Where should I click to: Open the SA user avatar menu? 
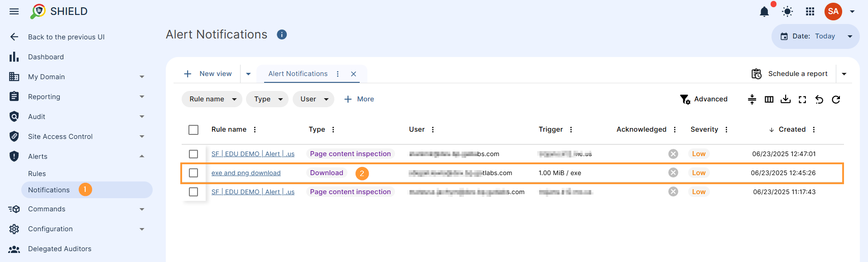pyautogui.click(x=833, y=11)
